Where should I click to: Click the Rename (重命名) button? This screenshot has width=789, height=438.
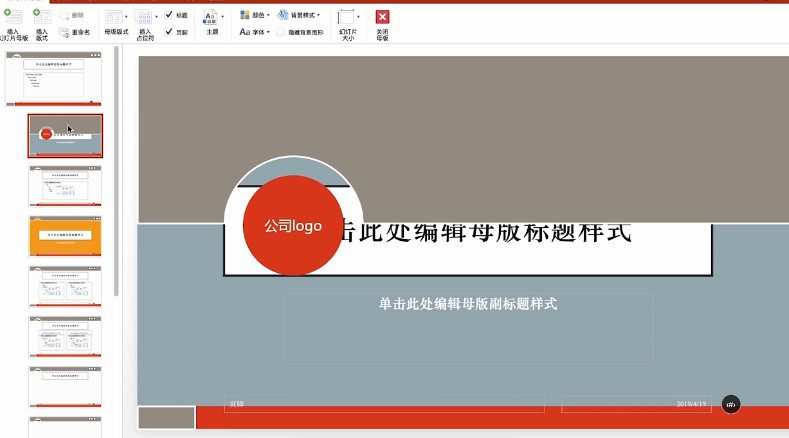(x=74, y=32)
